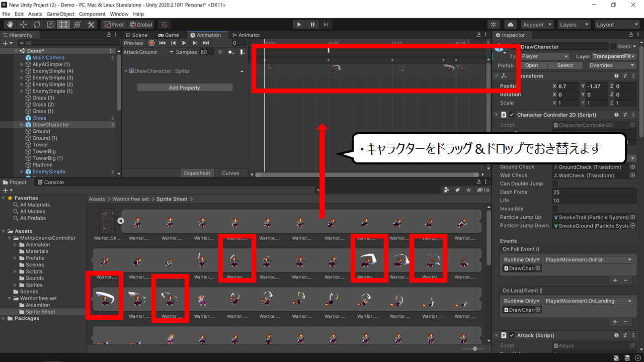The image size is (644, 362).
Task: Click the main Step button
Action: 326,25
